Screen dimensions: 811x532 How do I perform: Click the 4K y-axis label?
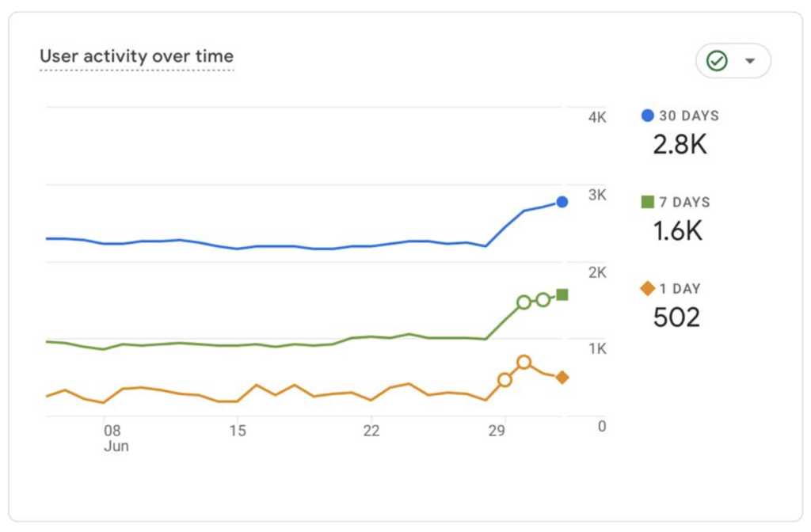(596, 118)
